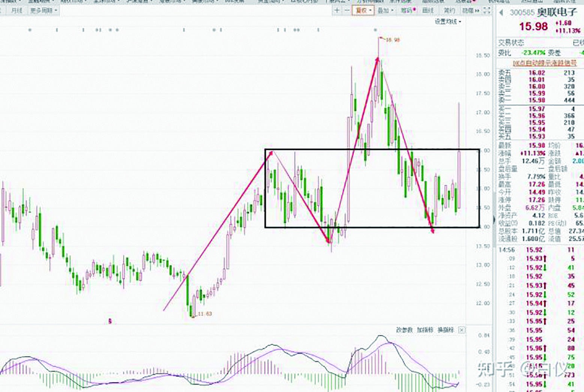Viewport: 584px width, 392px height.
Task: Click the fullscreen expand chart icon
Action: coord(487,10)
